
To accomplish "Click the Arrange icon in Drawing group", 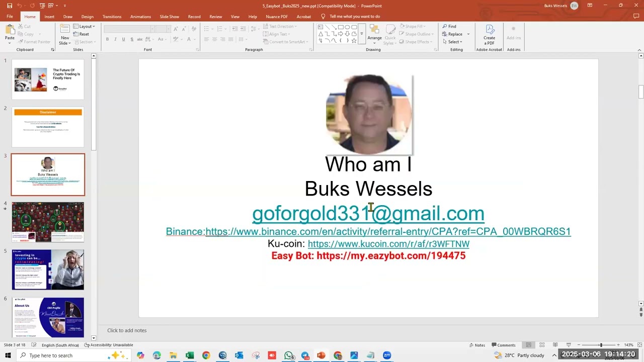I will point(374,29).
